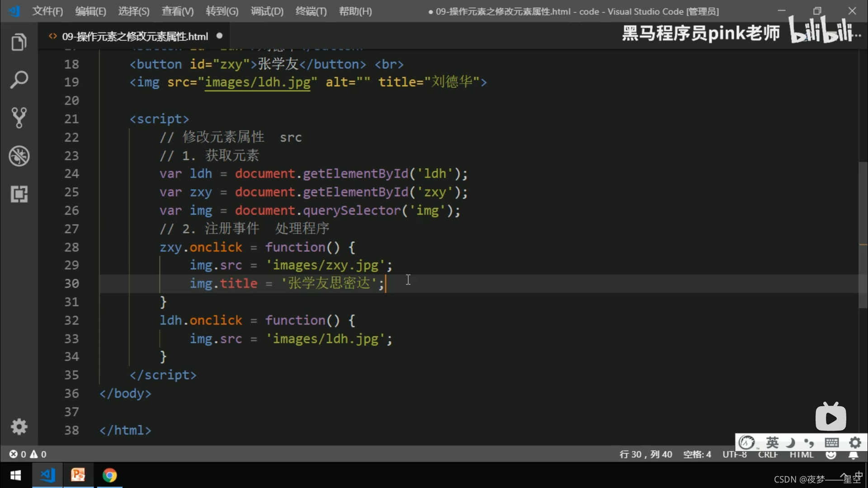Click the Settings gear icon bottom-left
Image resolution: width=868 pixels, height=488 pixels.
coord(19,427)
